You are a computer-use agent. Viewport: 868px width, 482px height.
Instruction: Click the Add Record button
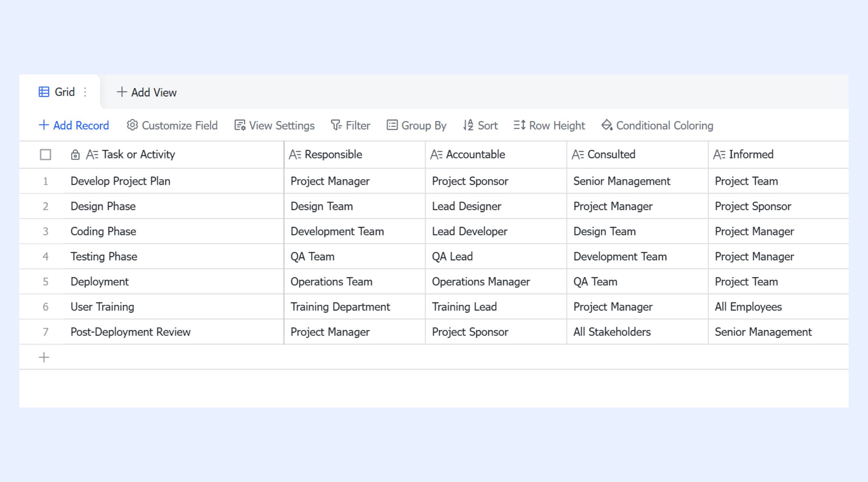(x=74, y=125)
